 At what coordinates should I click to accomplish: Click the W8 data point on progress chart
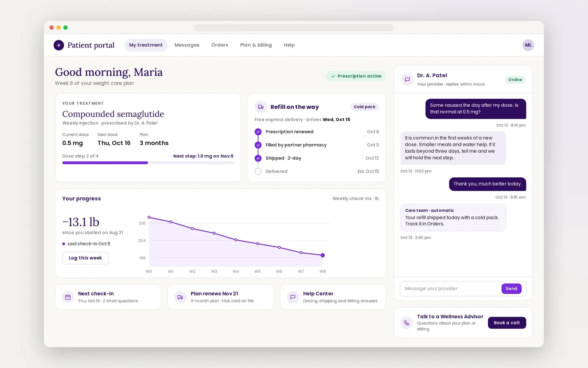point(323,255)
